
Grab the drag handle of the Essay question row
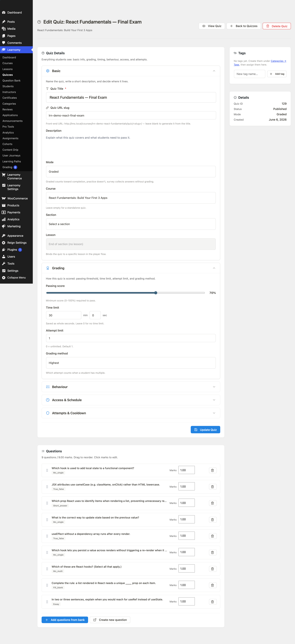coord(47,602)
